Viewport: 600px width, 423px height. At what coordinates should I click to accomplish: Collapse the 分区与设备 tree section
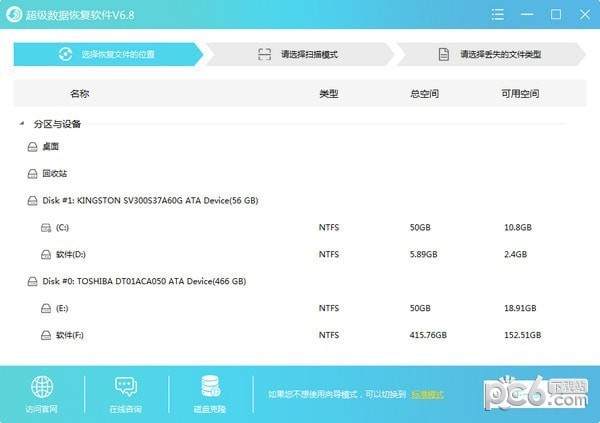[x=21, y=125]
